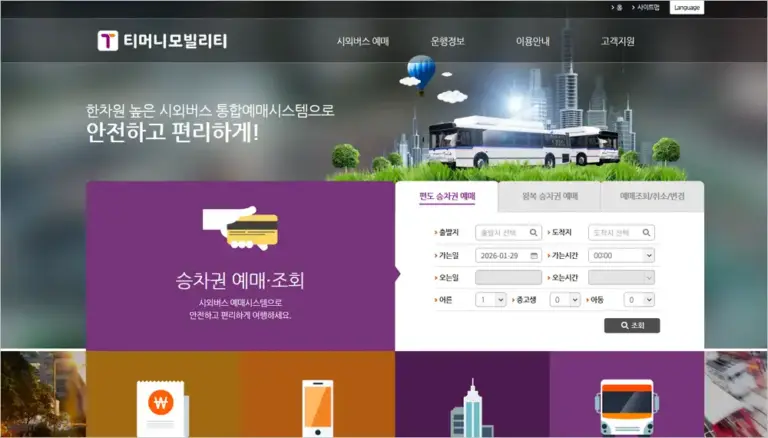Image resolution: width=768 pixels, height=438 pixels.
Task: Open the 운행정보 menu
Action: click(x=448, y=42)
